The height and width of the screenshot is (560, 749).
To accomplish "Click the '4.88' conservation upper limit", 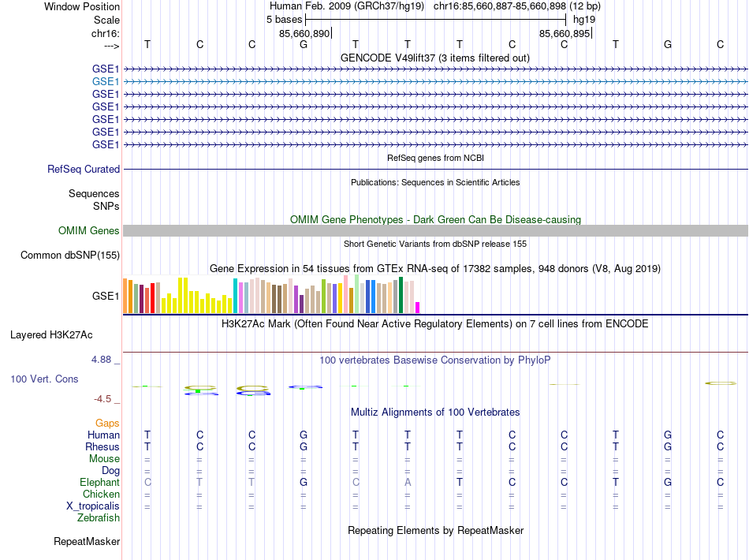I will point(101,360).
